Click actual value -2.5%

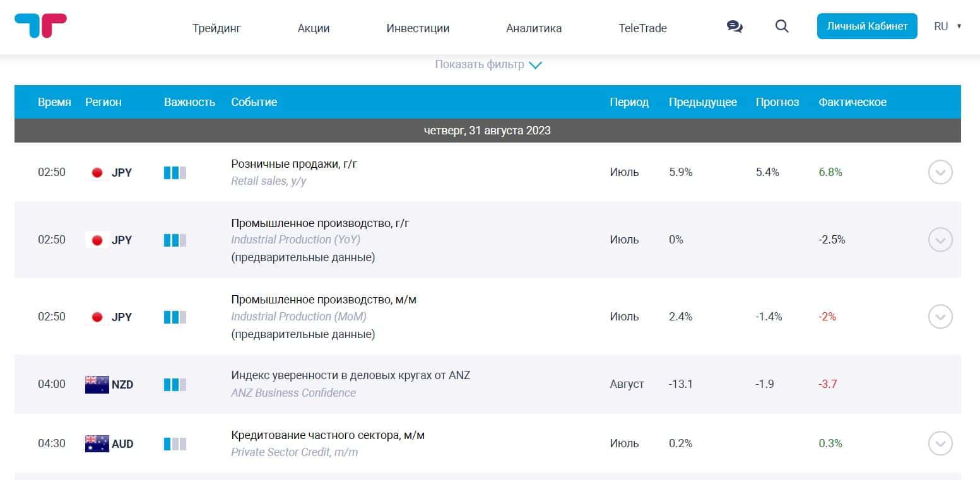pos(832,240)
